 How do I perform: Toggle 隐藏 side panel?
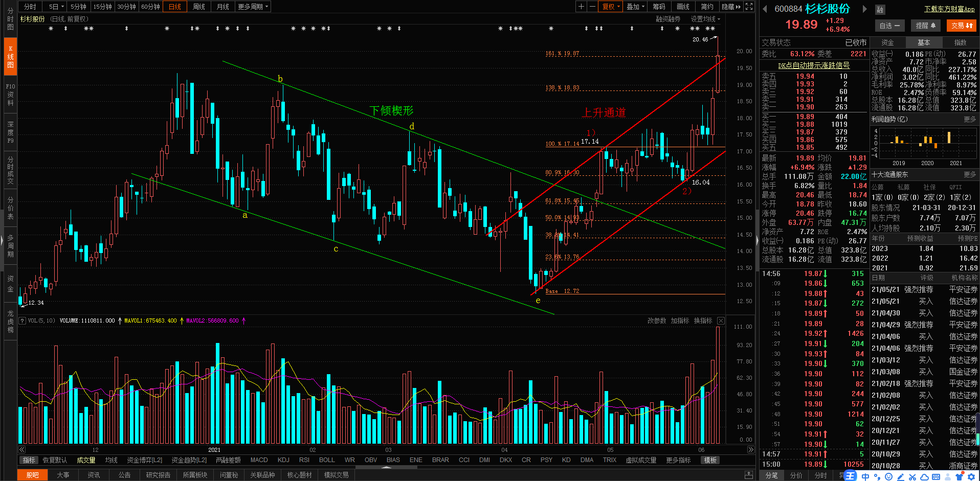[731, 7]
